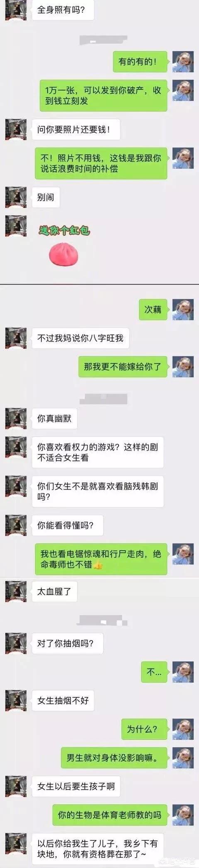Select the "你的生物是体育老师教的吗" bubble
This screenshot has width=199, height=868.
click(110, 815)
